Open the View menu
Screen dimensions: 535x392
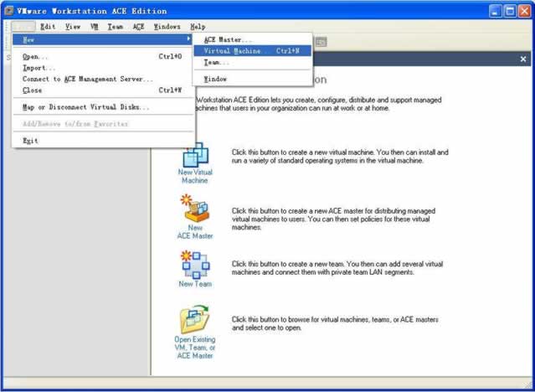73,27
